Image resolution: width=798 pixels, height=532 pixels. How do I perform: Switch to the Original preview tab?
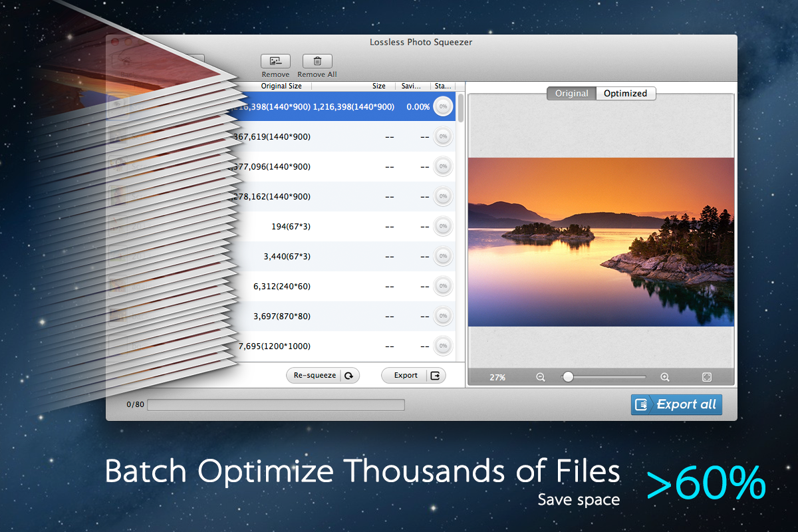[x=571, y=94]
